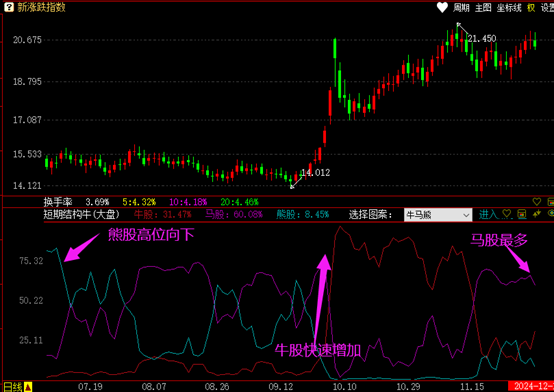
Task: Click the 新涨跌指数 index title
Action: pyautogui.click(x=41, y=7)
